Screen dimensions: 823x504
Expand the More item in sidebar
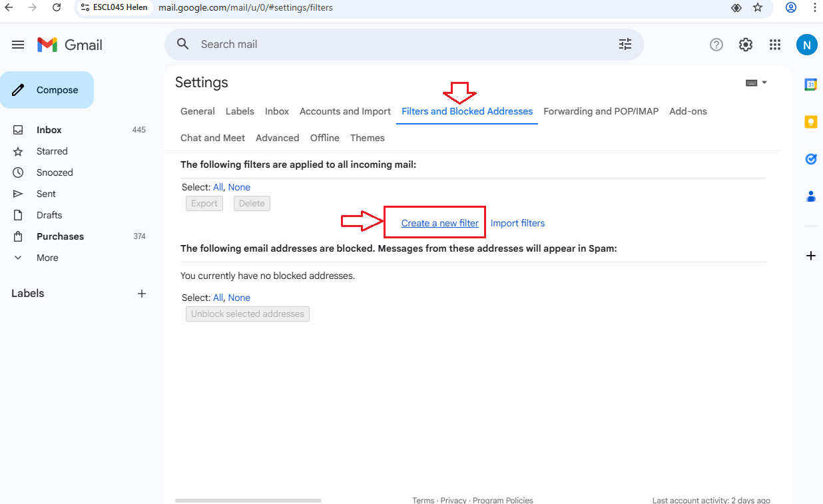coord(47,258)
